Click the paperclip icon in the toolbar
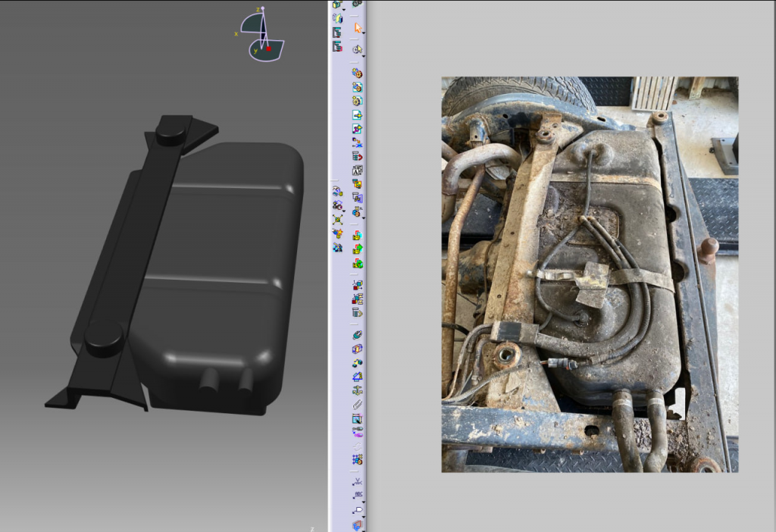This screenshot has height=532, width=776. point(358,405)
